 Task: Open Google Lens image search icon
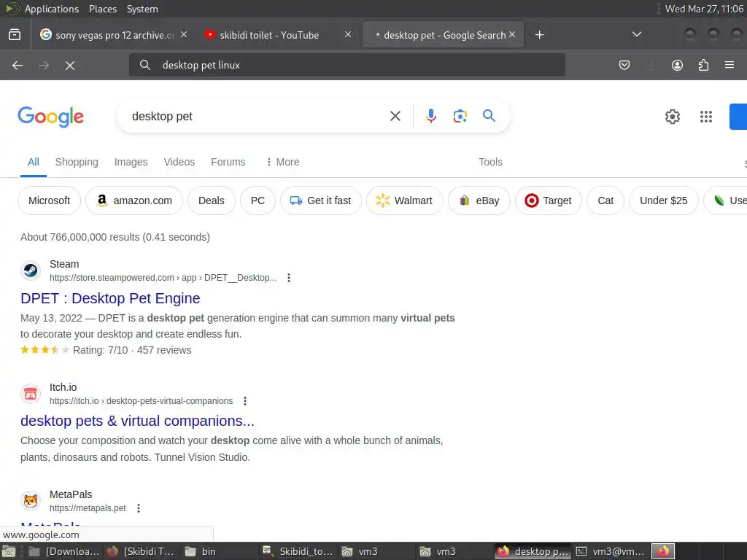(x=460, y=116)
